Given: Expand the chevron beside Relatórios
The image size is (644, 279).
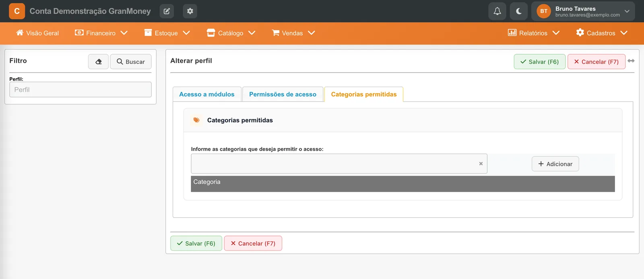Looking at the screenshot, I should pos(556,33).
